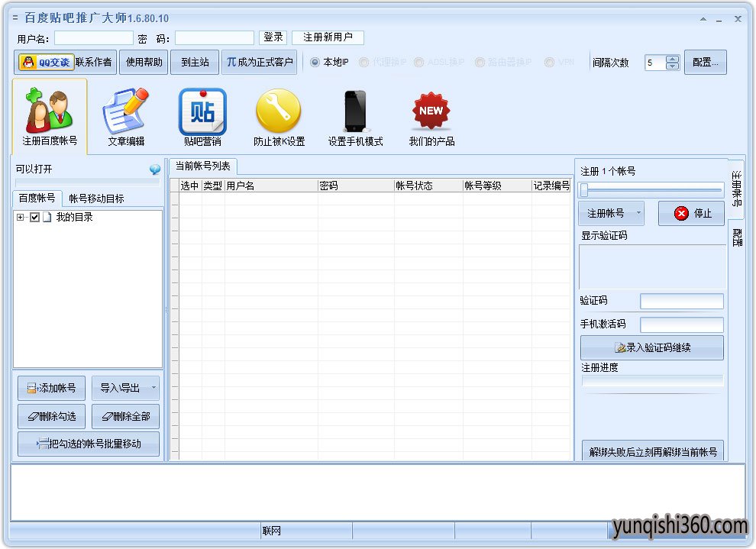This screenshot has width=756, height=549.
Task: Open the 我们的产品 NEW badge icon
Action: 431,117
